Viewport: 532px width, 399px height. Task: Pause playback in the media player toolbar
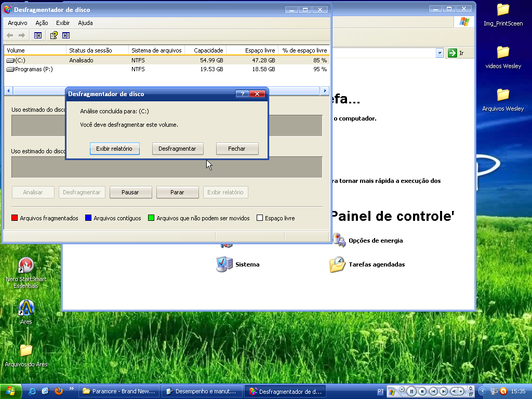point(411,391)
